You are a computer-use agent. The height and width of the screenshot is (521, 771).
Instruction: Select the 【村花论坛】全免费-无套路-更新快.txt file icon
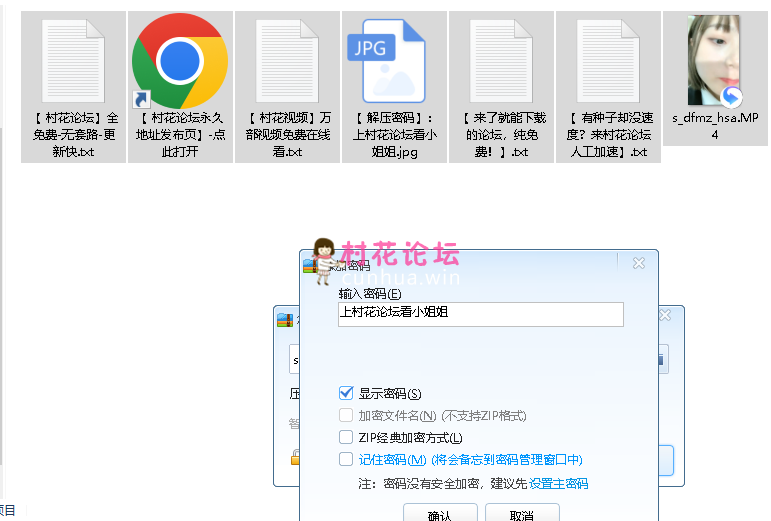(x=73, y=60)
